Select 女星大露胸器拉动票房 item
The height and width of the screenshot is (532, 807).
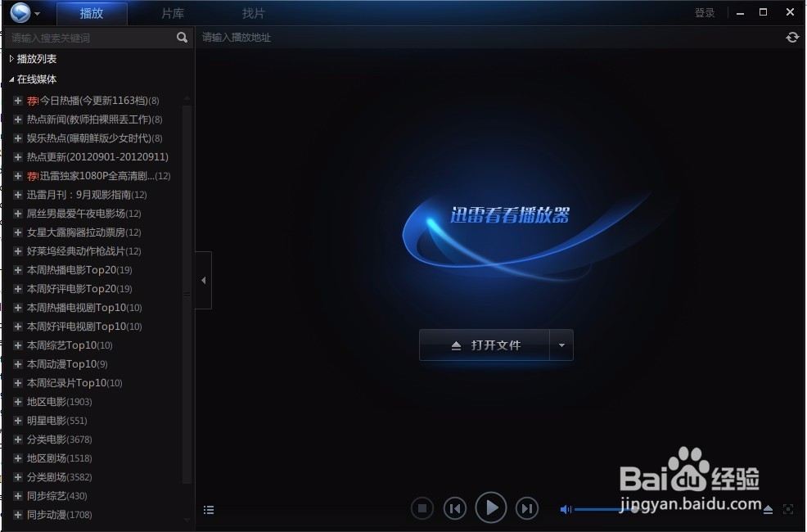pos(83,232)
